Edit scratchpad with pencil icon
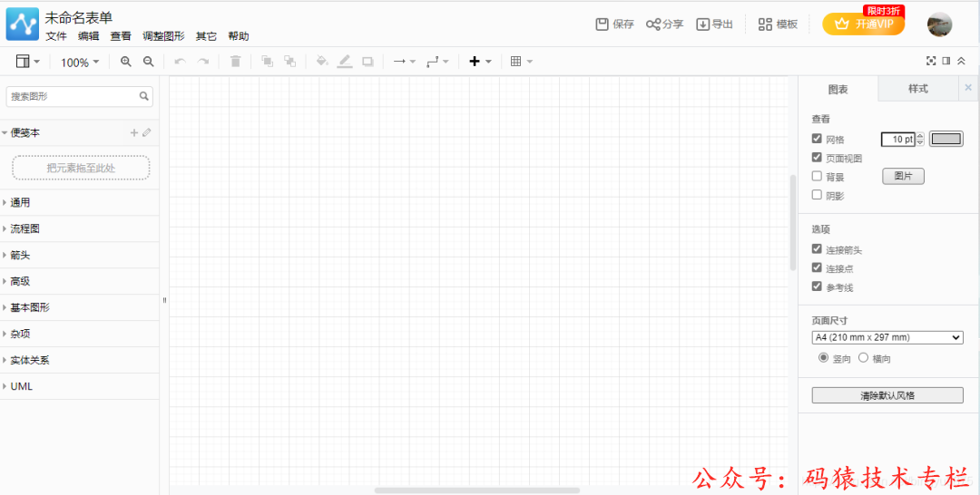Viewport: 980px width, 495px height. 147,132
